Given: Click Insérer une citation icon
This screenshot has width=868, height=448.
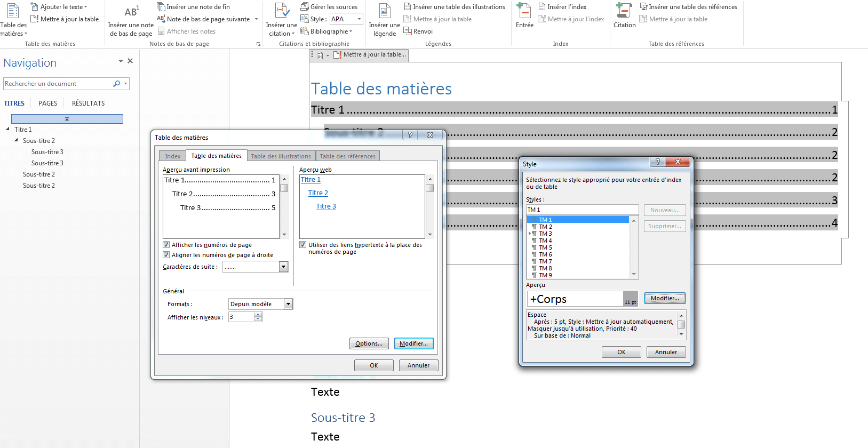Looking at the screenshot, I should 282,11.
